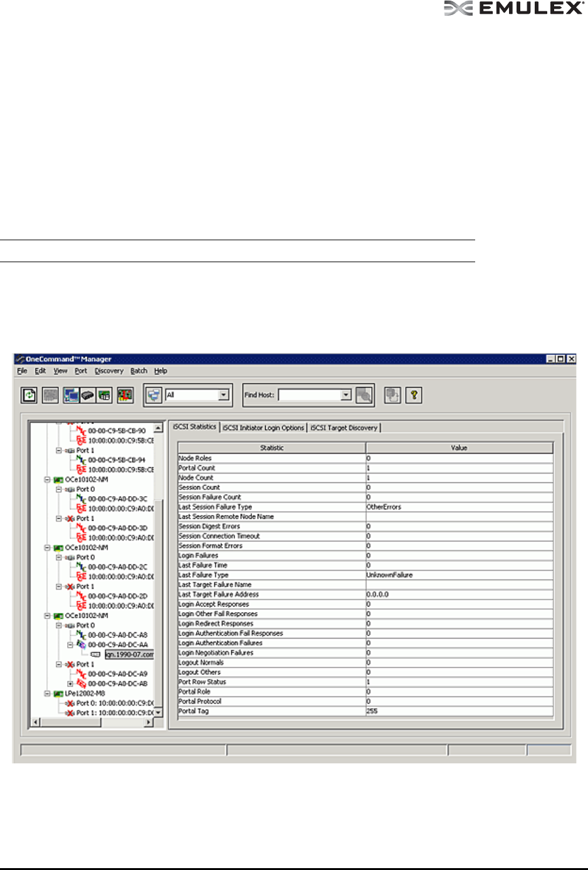Screen dimensions: 588x870
Task: Click the Value column header
Action: coord(459,448)
